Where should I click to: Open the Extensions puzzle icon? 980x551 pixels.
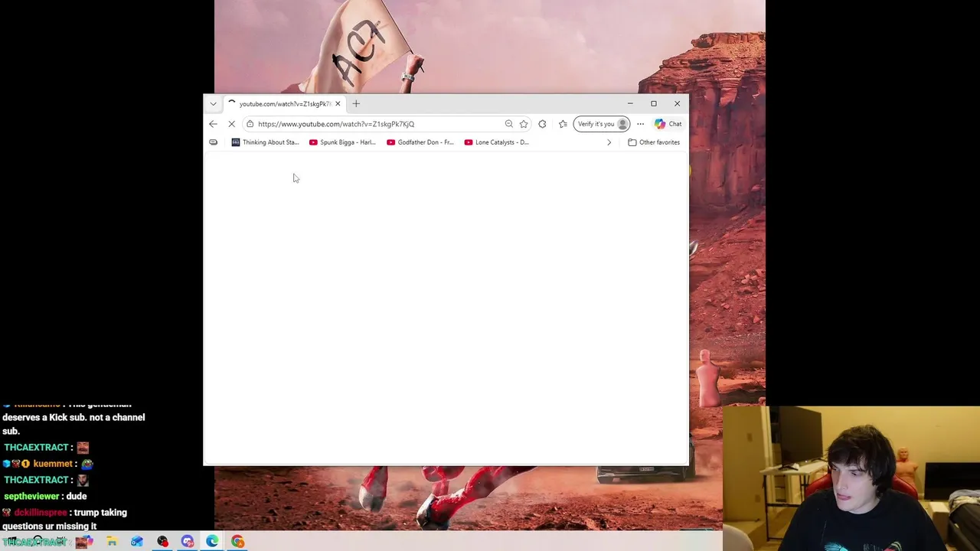coord(542,124)
